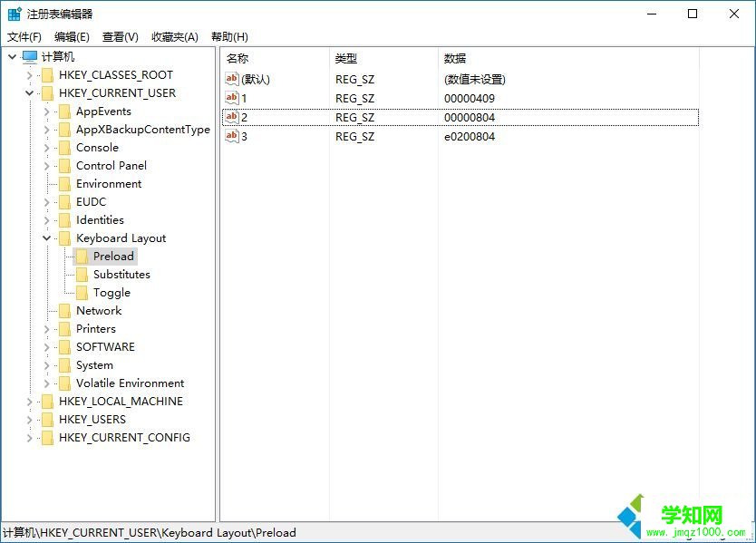Open the 查看(V) menu

pos(119,36)
